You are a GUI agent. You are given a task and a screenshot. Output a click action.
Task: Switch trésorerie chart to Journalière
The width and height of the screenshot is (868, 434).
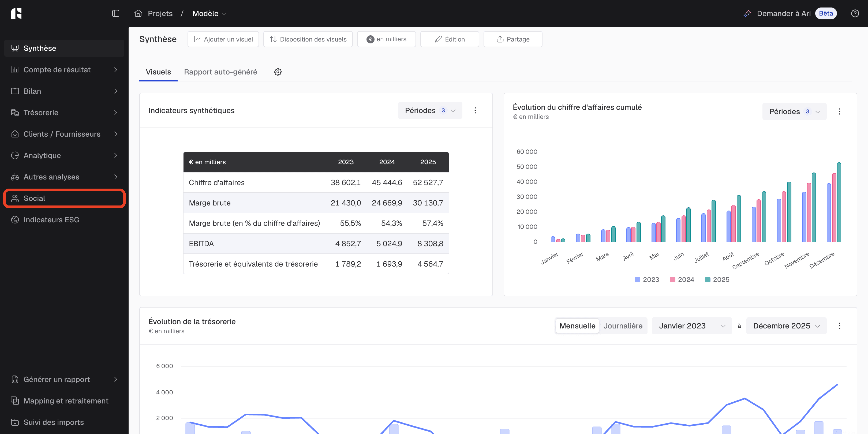pos(623,326)
